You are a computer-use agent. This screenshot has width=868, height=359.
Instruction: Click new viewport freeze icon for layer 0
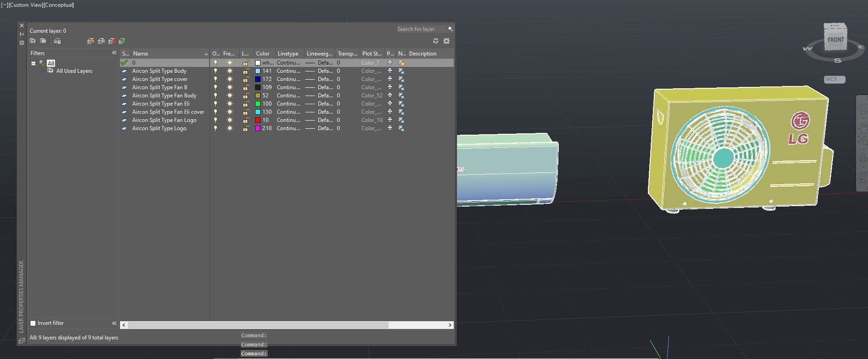coord(401,63)
